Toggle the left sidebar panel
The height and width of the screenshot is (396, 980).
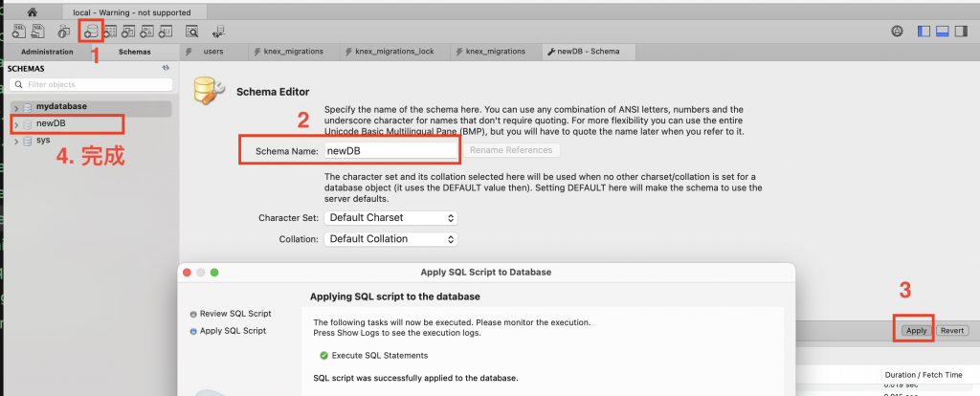pyautogui.click(x=924, y=32)
